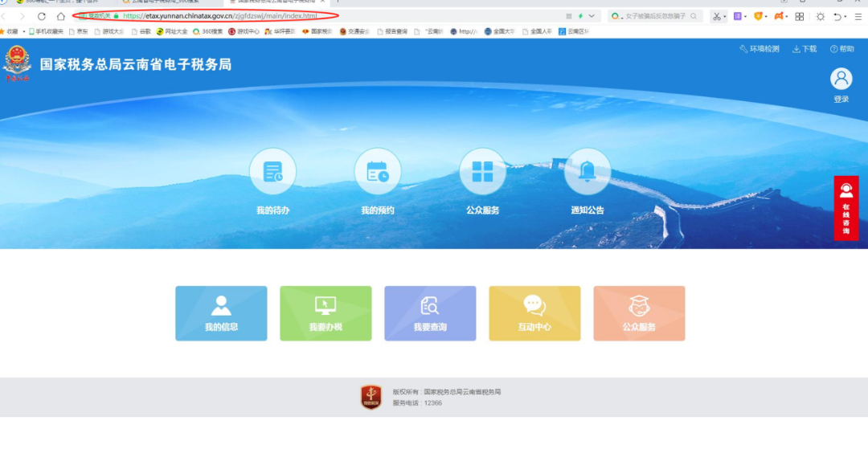Click the 版权所有 footer text
Viewport: 868px width, 449px height.
pyautogui.click(x=447, y=391)
